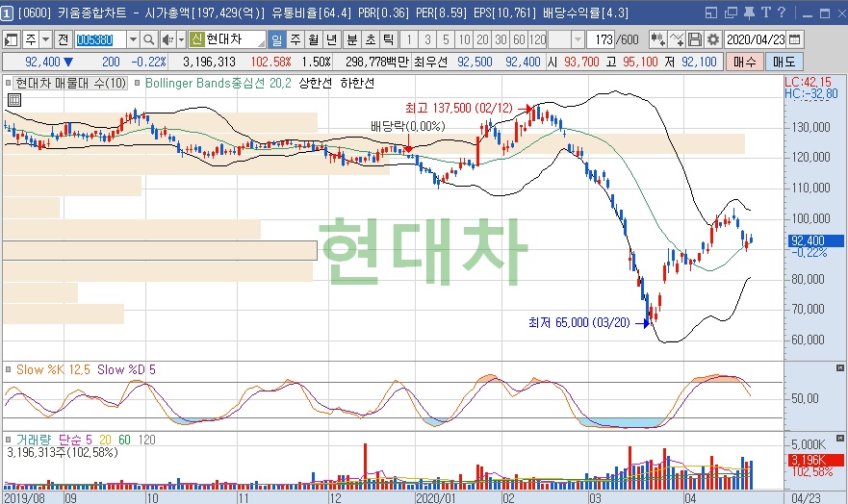Open the date picker calendar icon
Image resolution: width=848 pixels, height=504 pixels.
click(795, 39)
